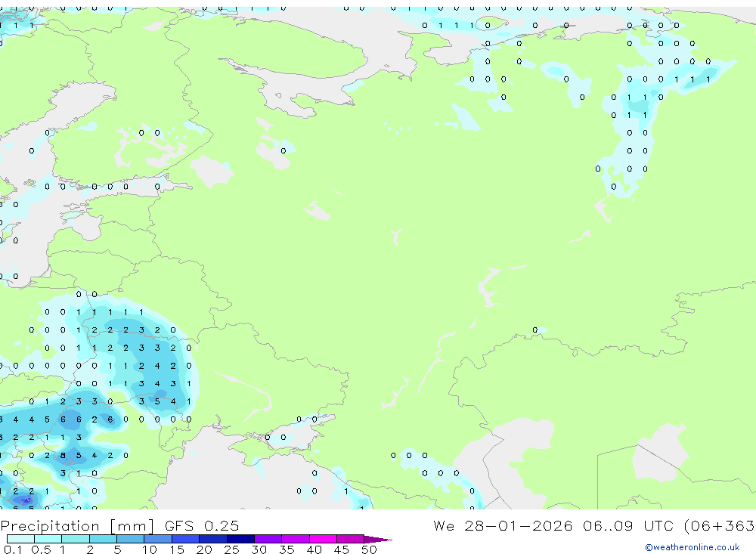This screenshot has height=554, width=756.
Task: Click the 1–2 mm legend color swatch
Action: tap(76, 539)
